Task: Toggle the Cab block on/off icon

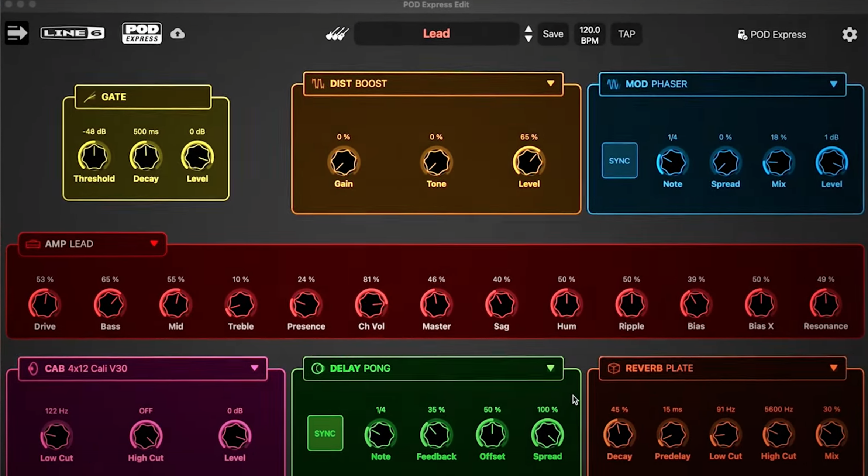Action: click(x=33, y=368)
